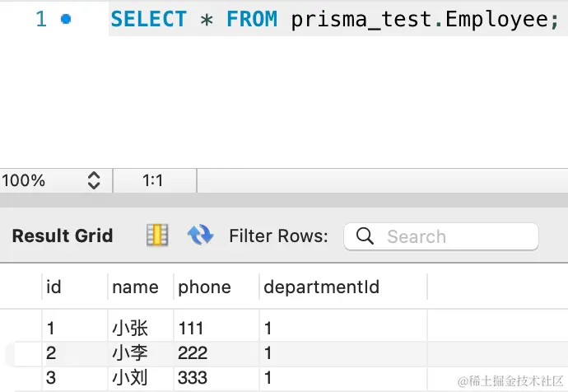This screenshot has height=392, width=568.
Task: Click the phone column header
Action: (204, 287)
